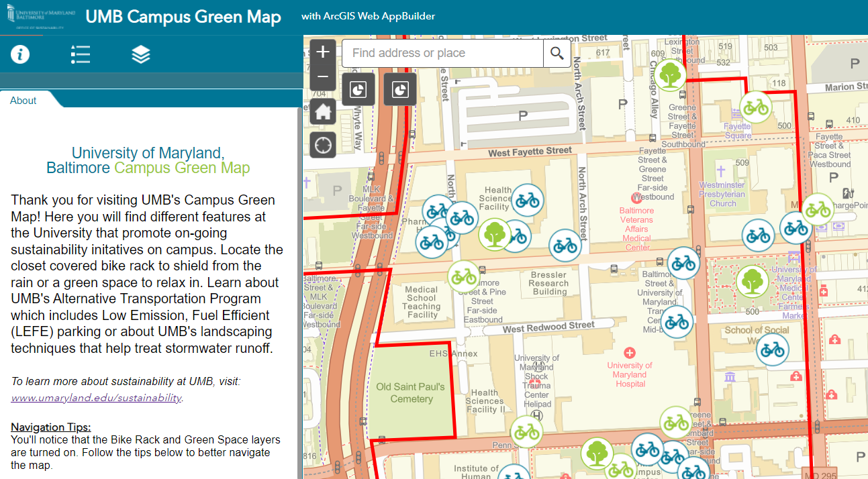Select blue bike marker at School of Social Work
This screenshot has height=479, width=868.
pos(773,350)
